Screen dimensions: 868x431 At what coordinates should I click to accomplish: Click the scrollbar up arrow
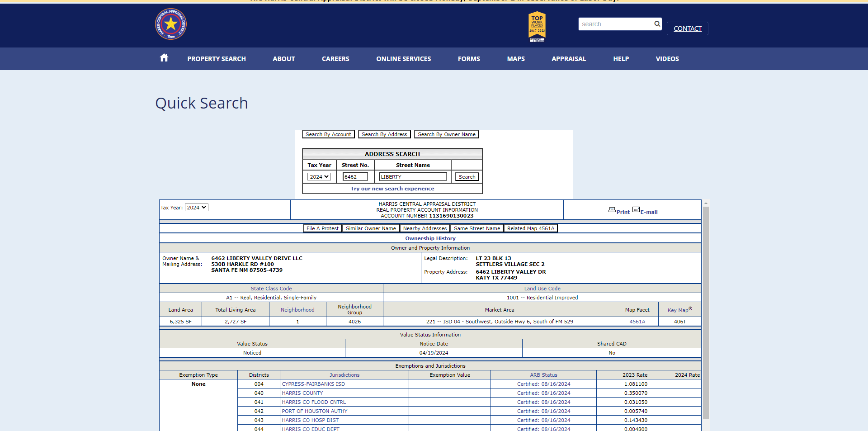point(706,203)
